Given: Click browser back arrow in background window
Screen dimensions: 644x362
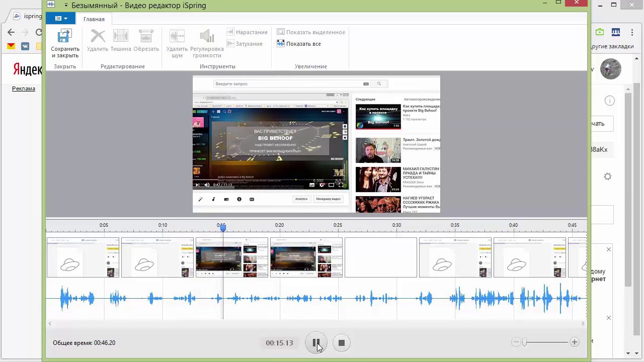Looking at the screenshot, I should [x=11, y=32].
